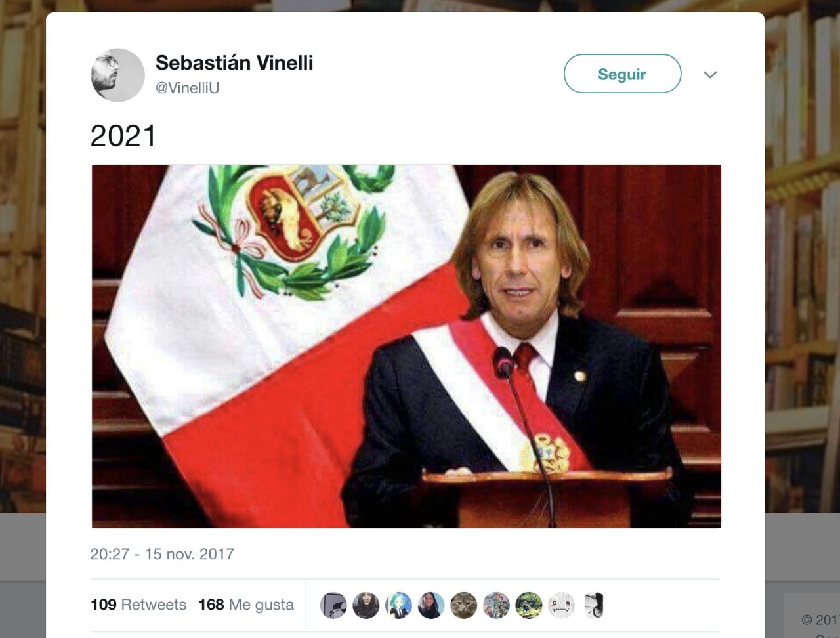Click the gray cat liker avatar
This screenshot has height=638, width=840.
(x=464, y=605)
